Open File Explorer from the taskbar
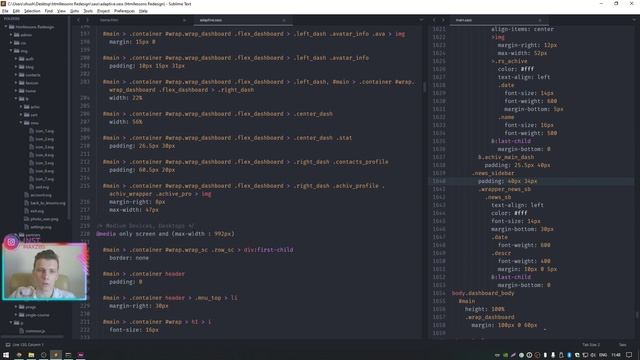Viewport: 640px width, 360px height. point(31,355)
